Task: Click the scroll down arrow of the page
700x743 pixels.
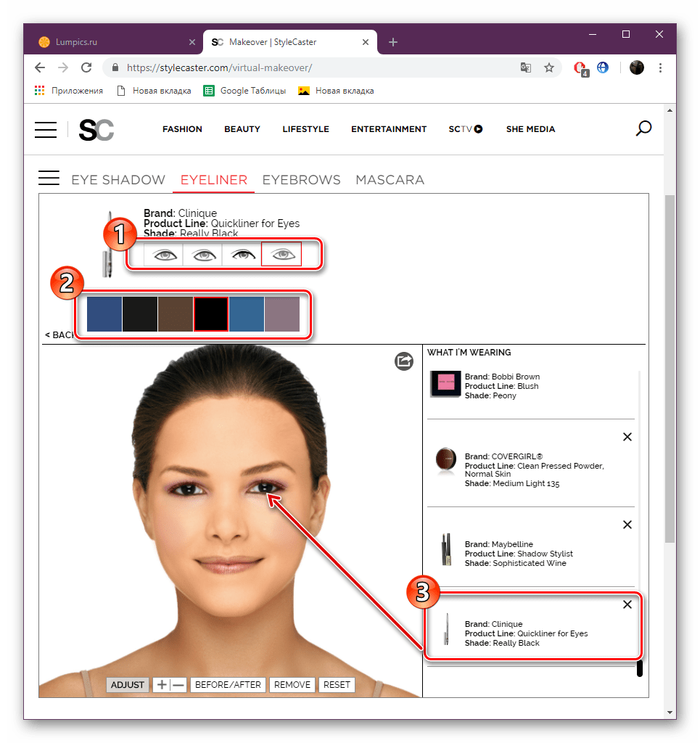Action: [670, 713]
